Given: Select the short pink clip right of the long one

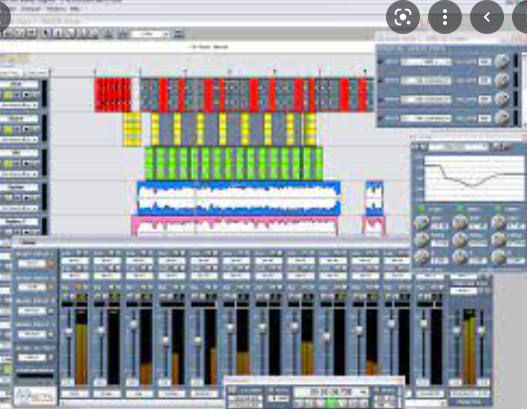Looking at the screenshot, I should click(374, 226).
